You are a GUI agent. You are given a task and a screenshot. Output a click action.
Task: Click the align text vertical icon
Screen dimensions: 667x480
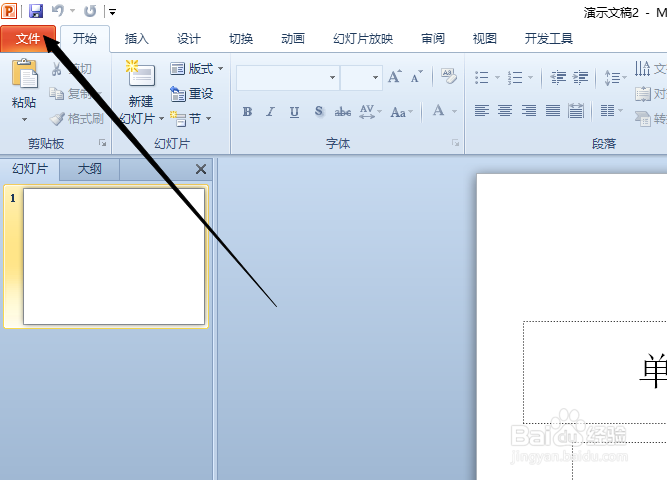pyautogui.click(x=643, y=94)
